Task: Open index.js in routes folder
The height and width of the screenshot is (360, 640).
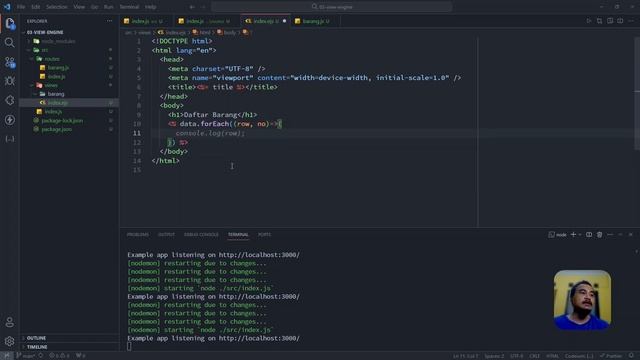Action: 69,77
